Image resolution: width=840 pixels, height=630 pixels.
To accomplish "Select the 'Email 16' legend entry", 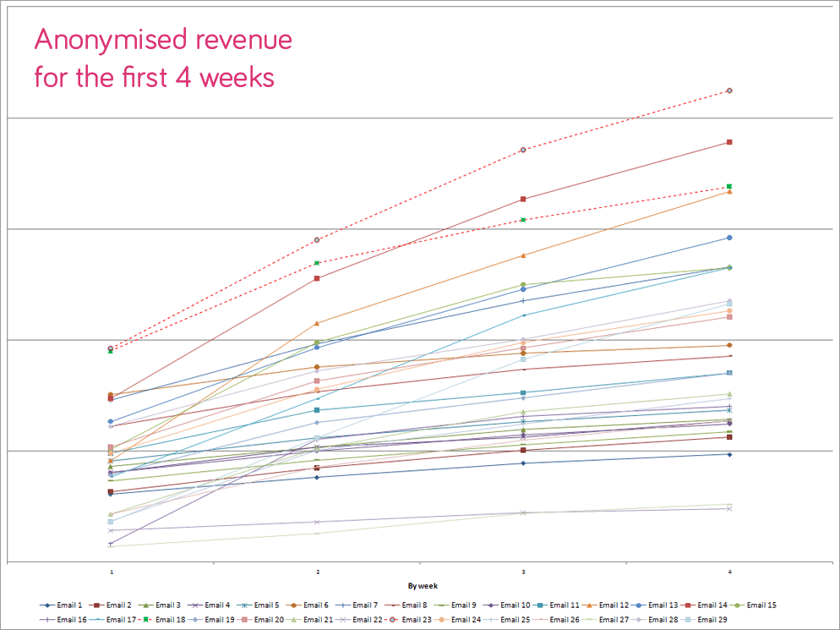I will click(x=63, y=619).
